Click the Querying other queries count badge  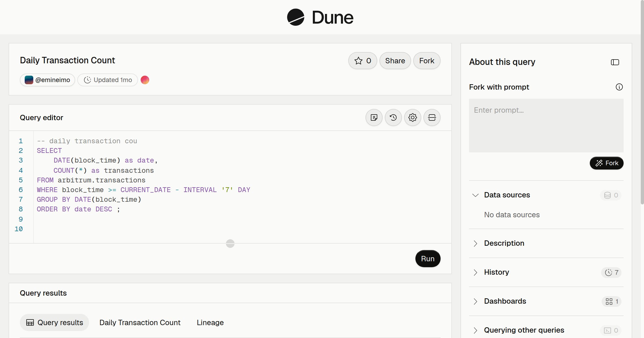(x=611, y=330)
